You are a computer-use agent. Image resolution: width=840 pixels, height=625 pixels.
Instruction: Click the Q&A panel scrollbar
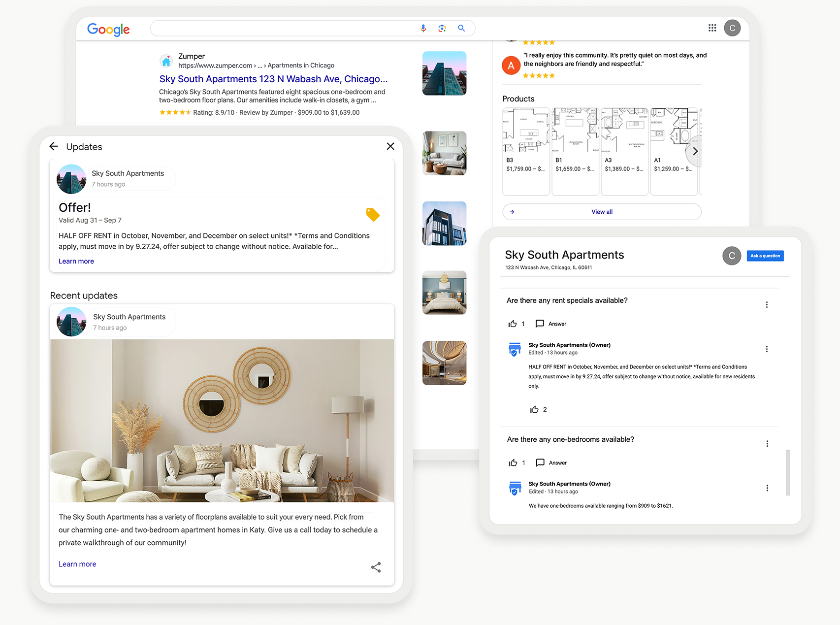pyautogui.click(x=788, y=472)
